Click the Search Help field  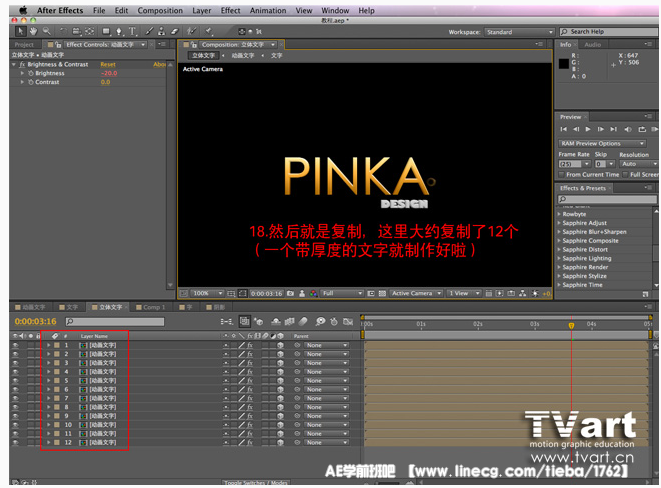point(609,32)
